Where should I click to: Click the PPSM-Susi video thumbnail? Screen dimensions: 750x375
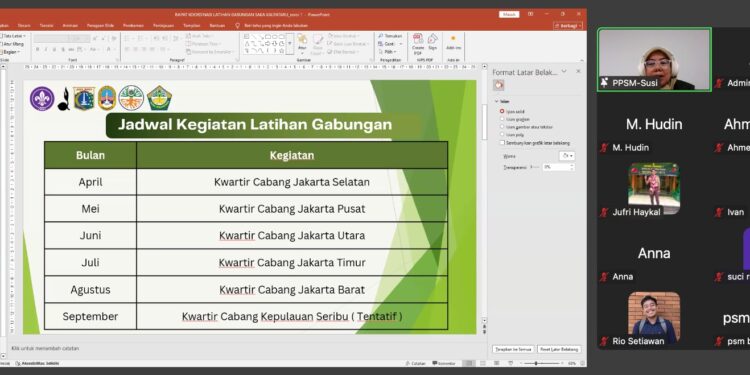[654, 59]
